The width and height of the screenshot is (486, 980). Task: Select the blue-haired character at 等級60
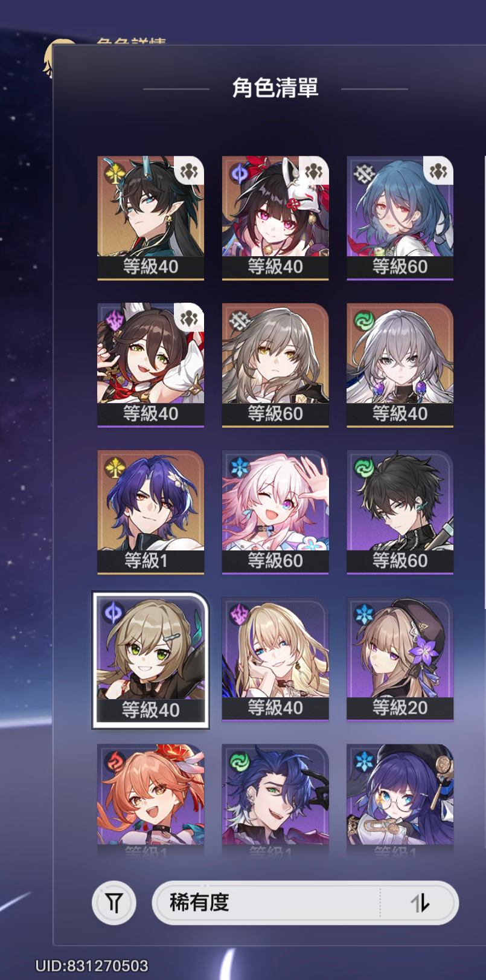(x=400, y=218)
